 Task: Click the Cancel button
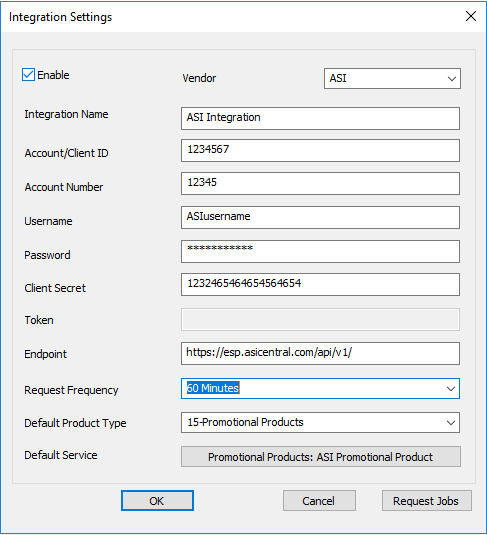[319, 501]
